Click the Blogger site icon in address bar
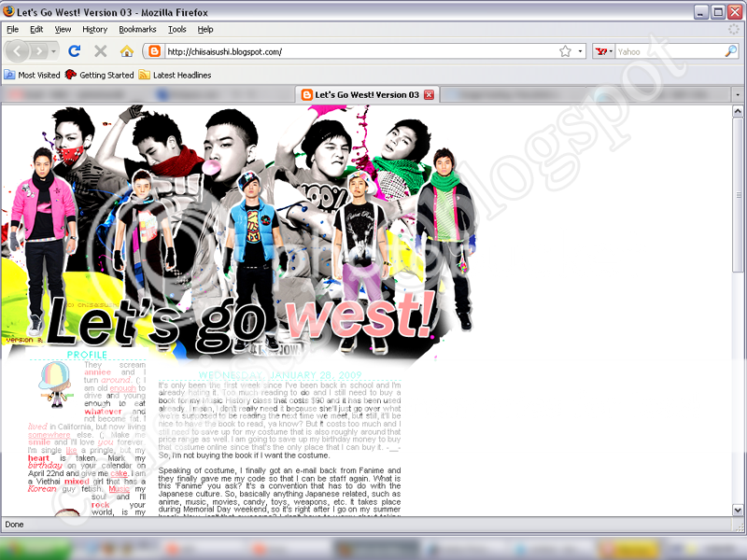The width and height of the screenshot is (747, 560). pos(154,51)
